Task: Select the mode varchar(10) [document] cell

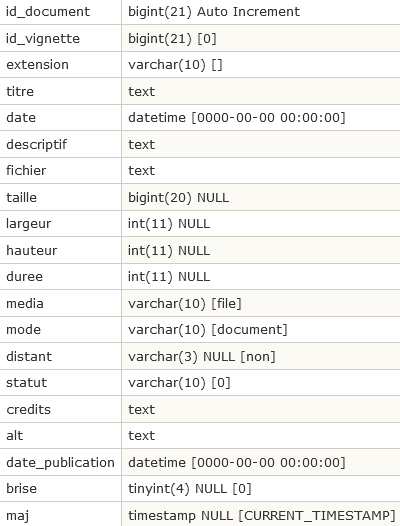Action: (261, 329)
